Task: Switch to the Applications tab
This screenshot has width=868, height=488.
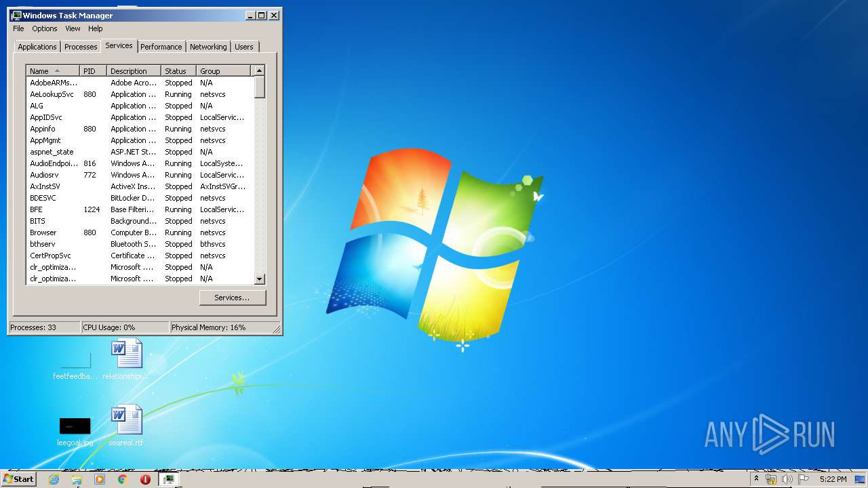Action: point(37,47)
